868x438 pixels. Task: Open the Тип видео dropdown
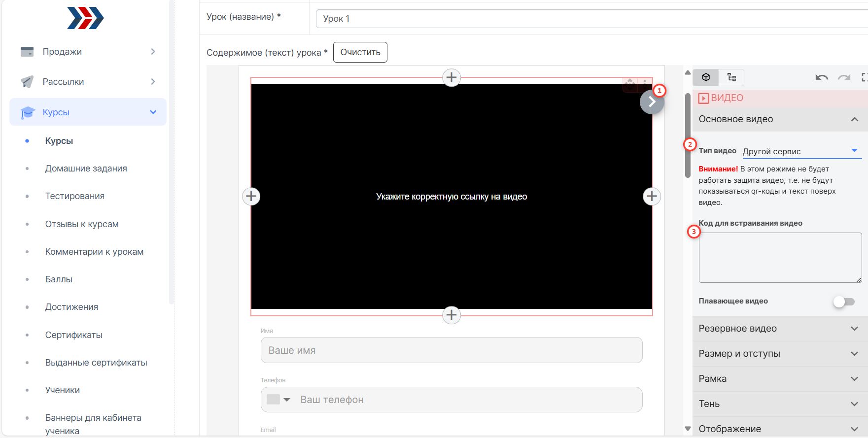coord(801,151)
